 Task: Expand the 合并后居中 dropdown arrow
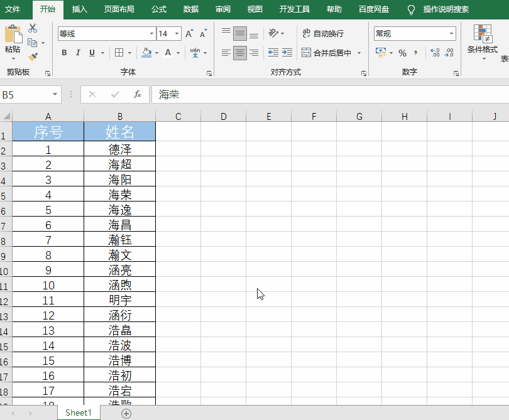point(359,53)
